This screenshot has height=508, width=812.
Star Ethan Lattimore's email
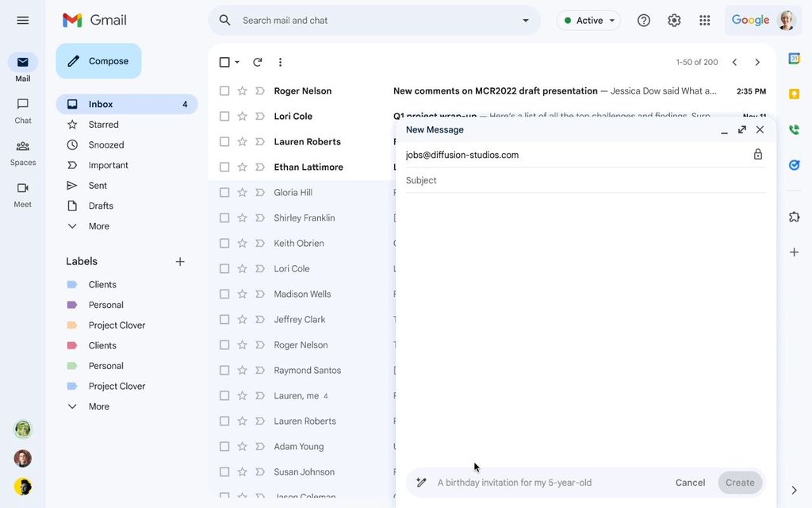coord(242,167)
